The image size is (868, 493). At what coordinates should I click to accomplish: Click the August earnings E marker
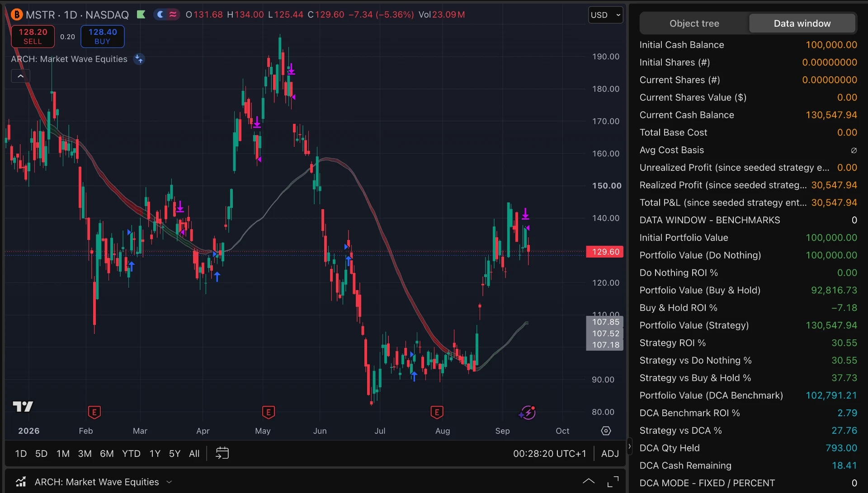(x=437, y=412)
